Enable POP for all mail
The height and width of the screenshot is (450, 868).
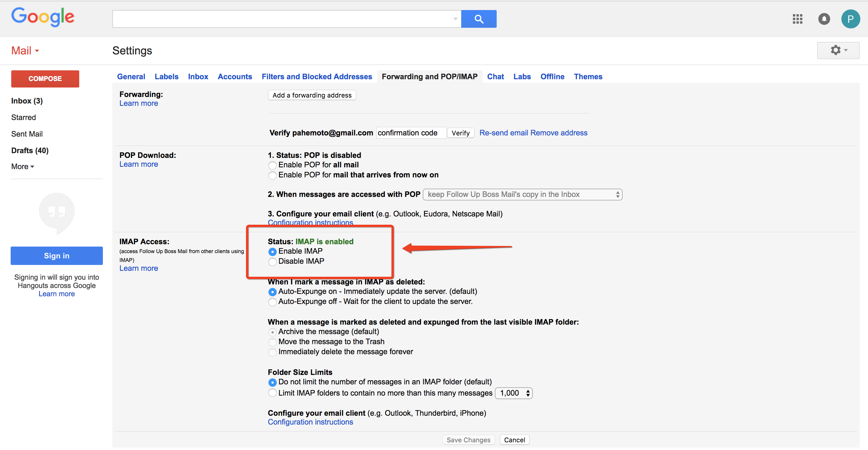(x=272, y=165)
